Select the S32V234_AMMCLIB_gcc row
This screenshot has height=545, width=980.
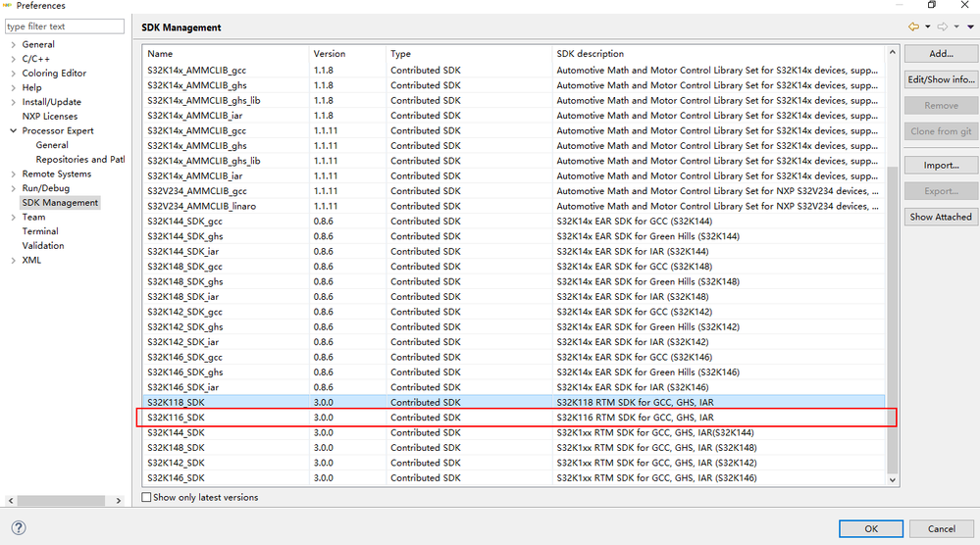click(514, 191)
